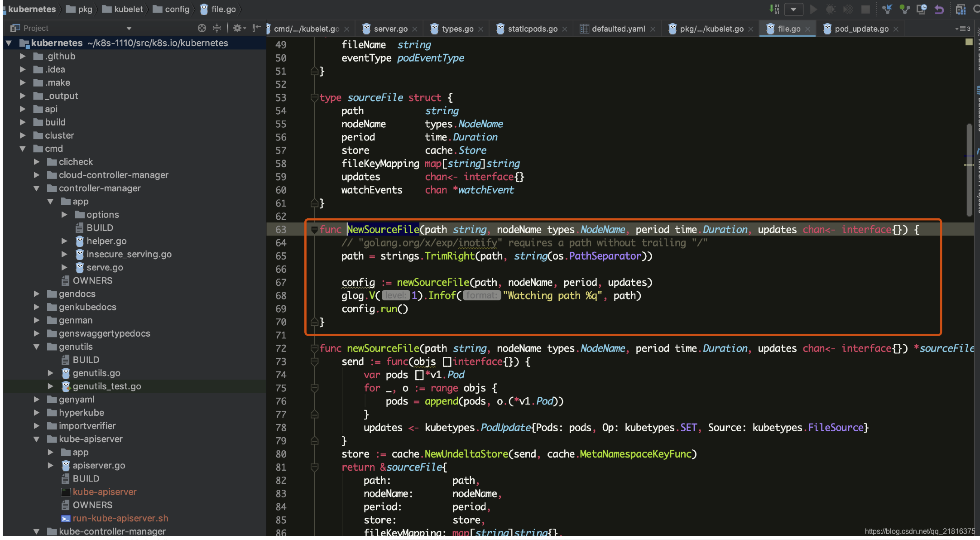Expand the cloud-controller-manager folder

coord(36,175)
